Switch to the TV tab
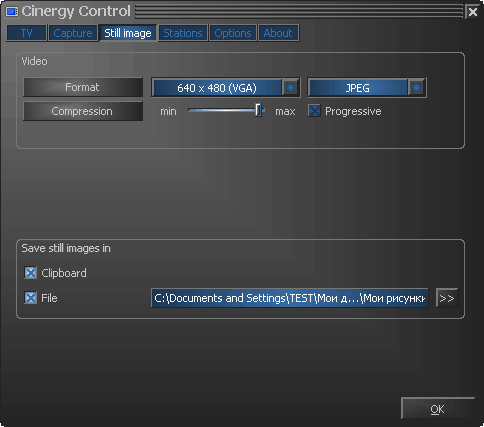This screenshot has width=484, height=427. pos(27,33)
